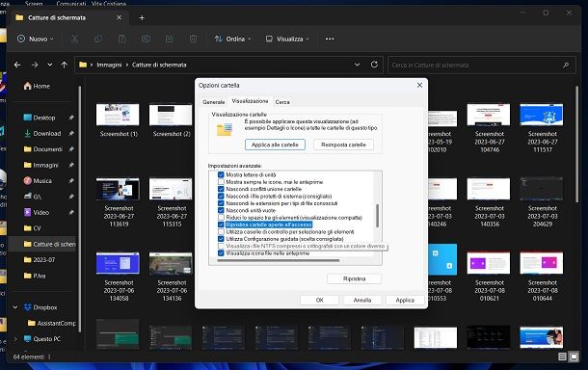Viewport: 588px width, 370px height.
Task: Switch to large icons view in status bar
Action: [x=574, y=357]
